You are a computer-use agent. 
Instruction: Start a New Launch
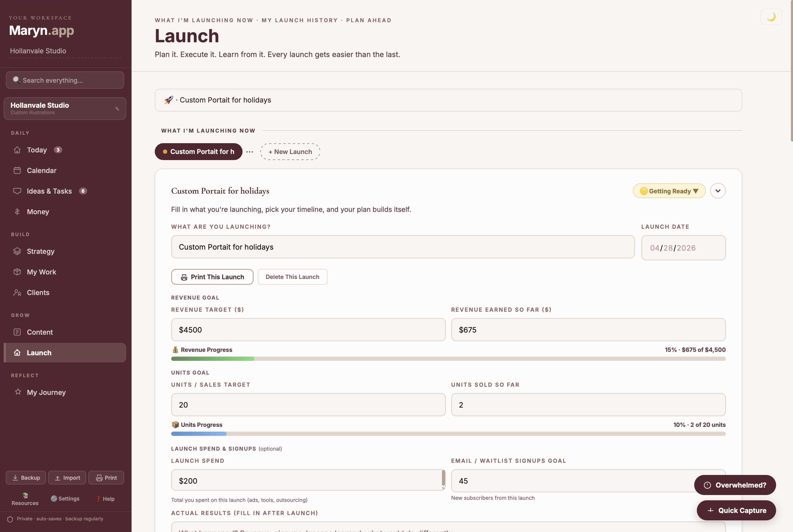click(290, 151)
